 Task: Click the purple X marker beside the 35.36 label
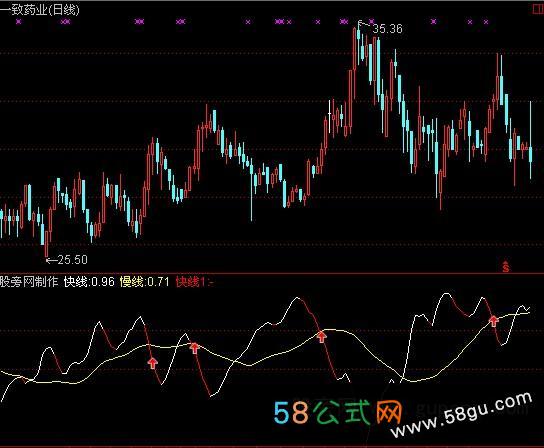[372, 22]
